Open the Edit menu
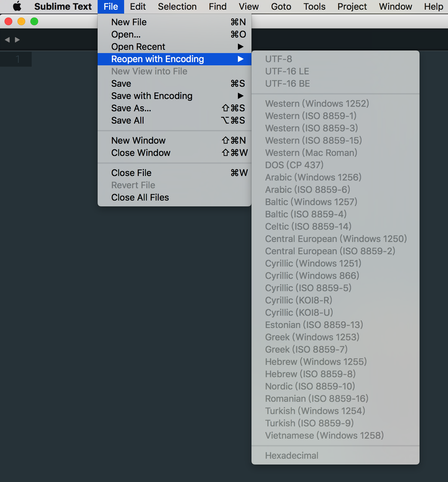 click(x=137, y=6)
